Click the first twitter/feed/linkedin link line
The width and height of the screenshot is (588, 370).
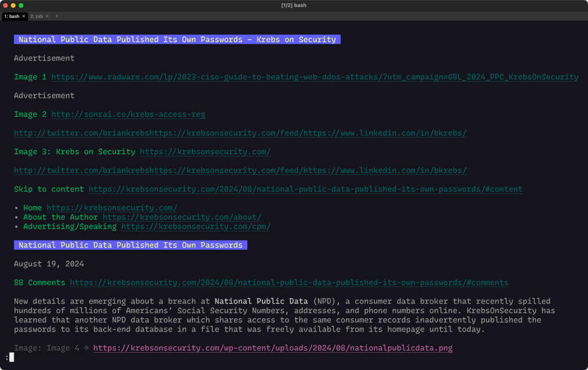click(240, 133)
